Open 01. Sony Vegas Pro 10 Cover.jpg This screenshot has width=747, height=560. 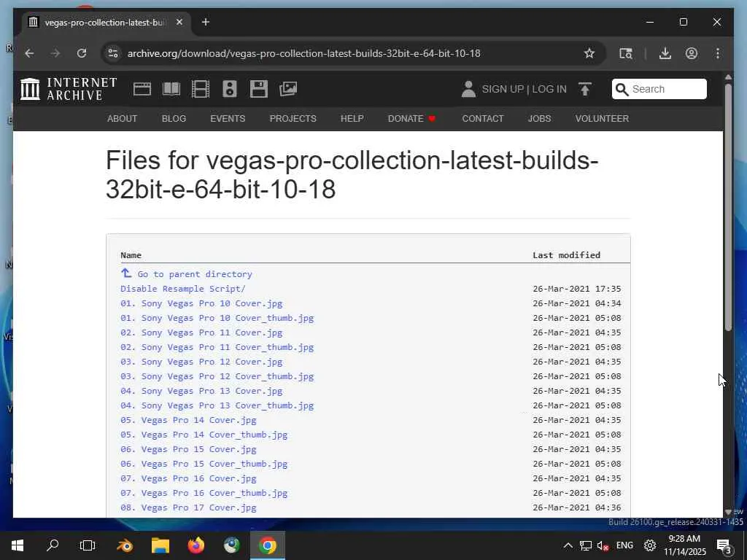201,303
